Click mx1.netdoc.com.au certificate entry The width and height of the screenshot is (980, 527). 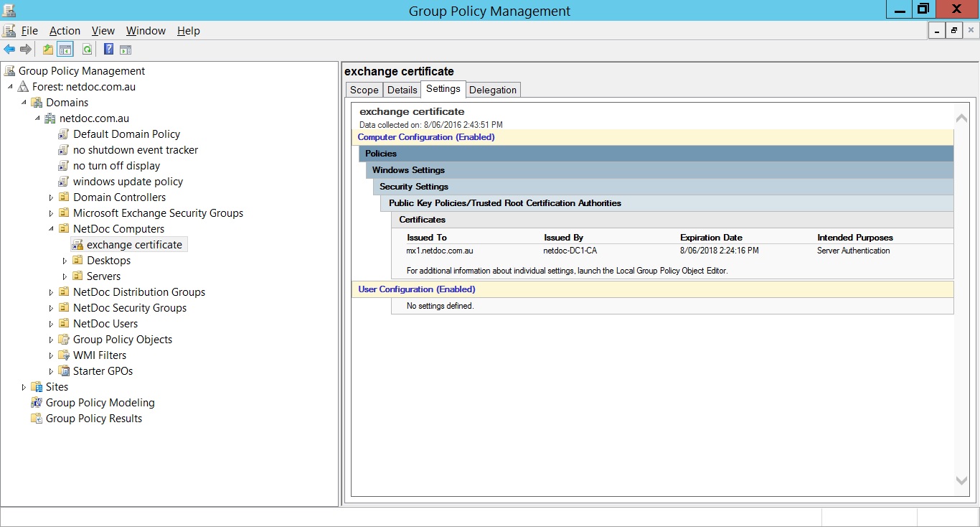tap(440, 251)
